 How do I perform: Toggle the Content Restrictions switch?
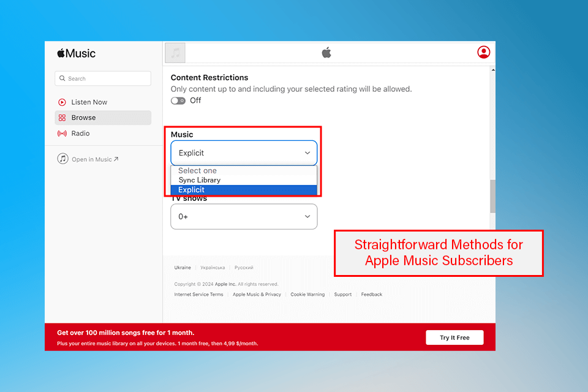click(178, 100)
